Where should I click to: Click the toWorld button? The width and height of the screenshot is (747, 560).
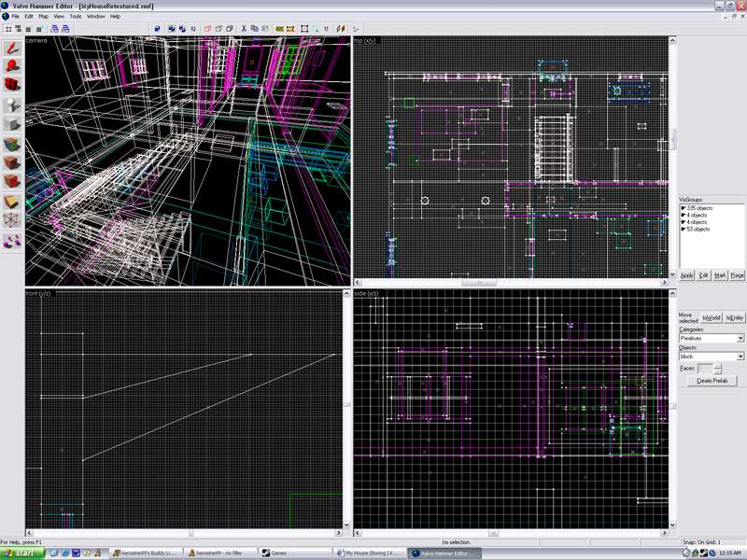(x=712, y=318)
